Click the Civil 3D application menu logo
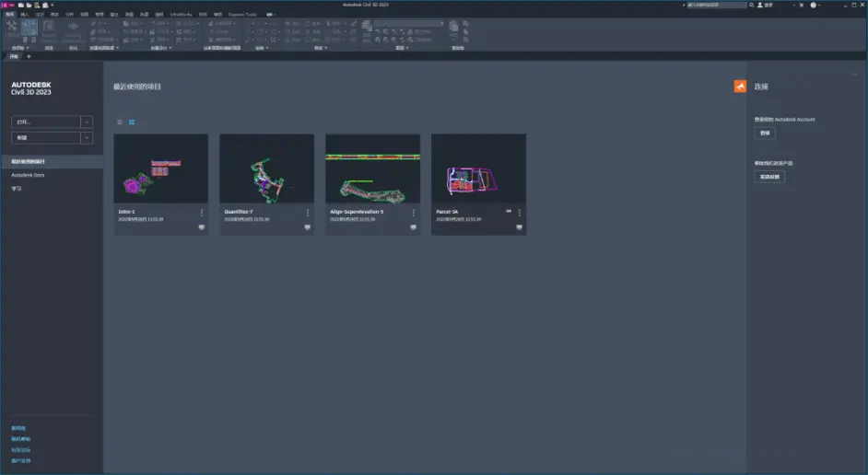Image resolution: width=868 pixels, height=475 pixels. (x=6, y=5)
